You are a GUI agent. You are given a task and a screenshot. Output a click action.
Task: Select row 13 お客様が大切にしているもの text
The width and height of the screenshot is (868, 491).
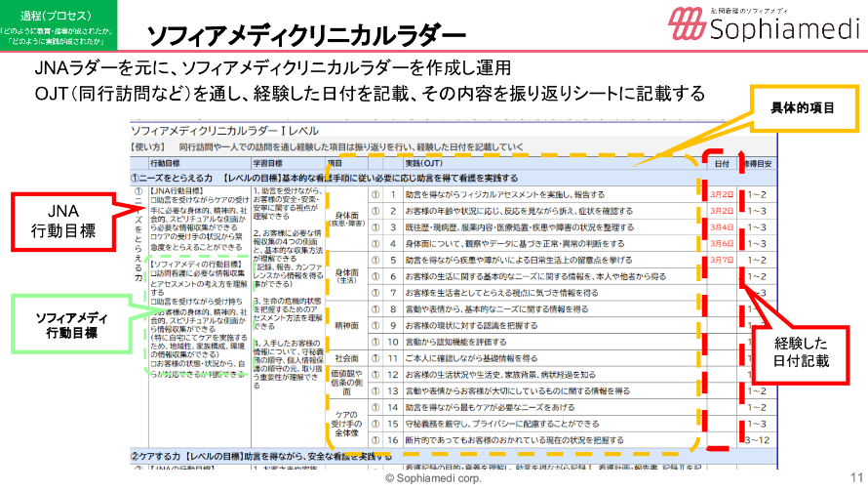point(517,391)
